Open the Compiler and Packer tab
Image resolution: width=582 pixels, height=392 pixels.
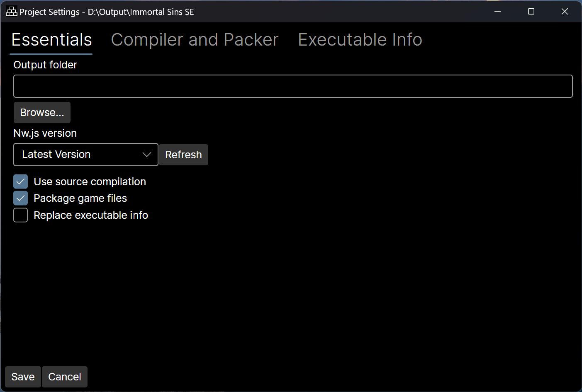[x=195, y=40]
